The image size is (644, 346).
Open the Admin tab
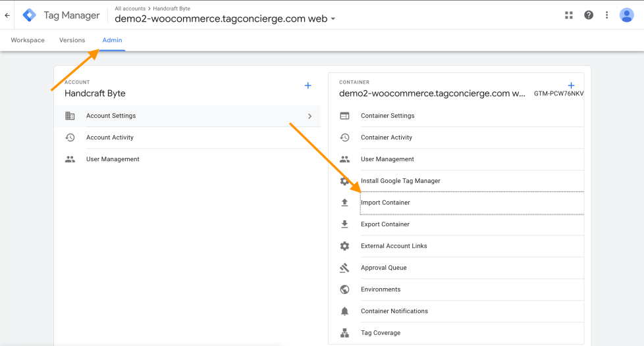point(112,40)
